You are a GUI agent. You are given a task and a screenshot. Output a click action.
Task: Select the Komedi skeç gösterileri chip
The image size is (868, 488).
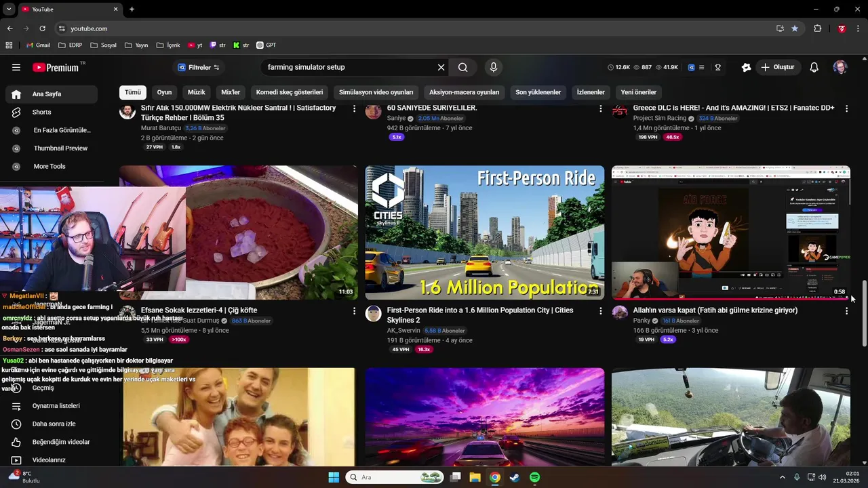tap(290, 92)
